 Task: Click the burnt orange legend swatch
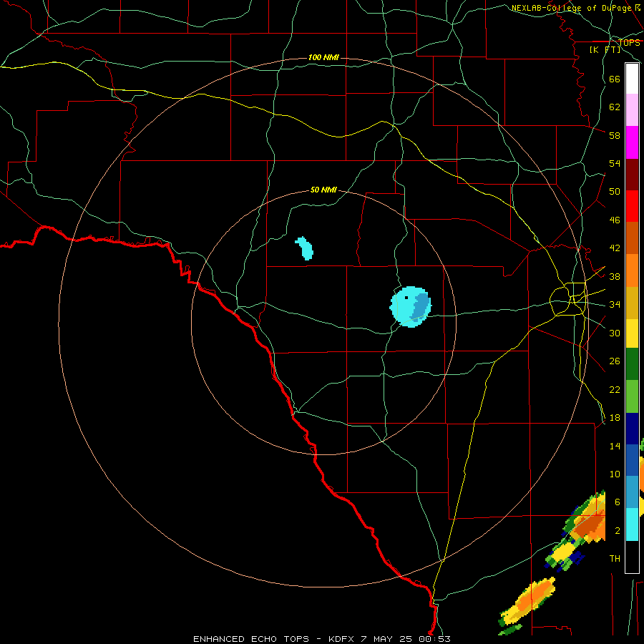click(x=632, y=238)
